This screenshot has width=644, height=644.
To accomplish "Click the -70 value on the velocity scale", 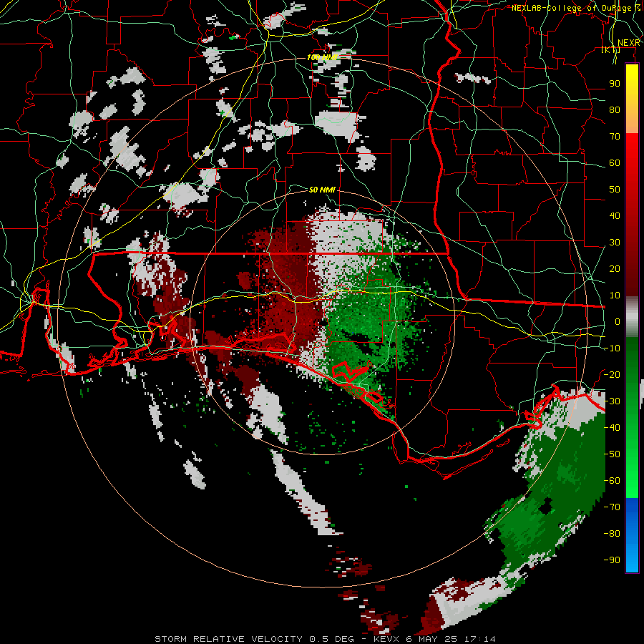I will click(x=612, y=507).
